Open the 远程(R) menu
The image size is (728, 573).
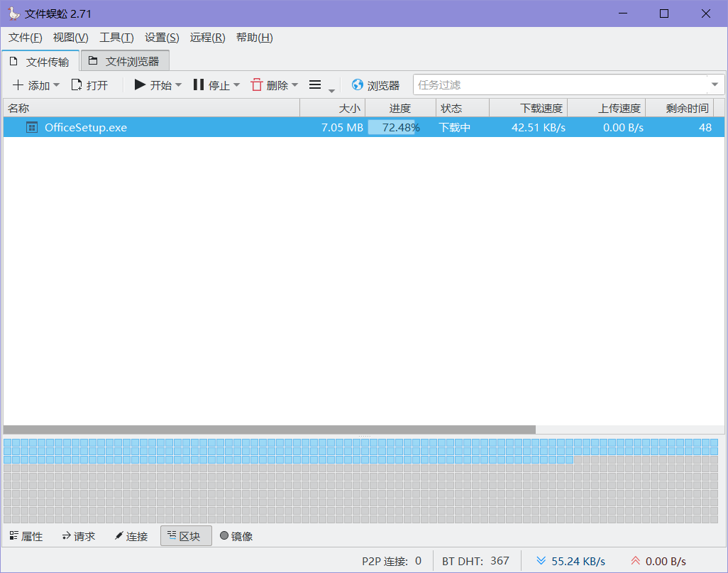207,38
